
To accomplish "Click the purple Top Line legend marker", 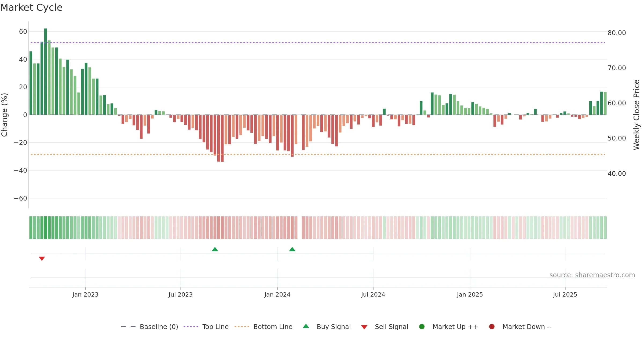I will point(191,327).
